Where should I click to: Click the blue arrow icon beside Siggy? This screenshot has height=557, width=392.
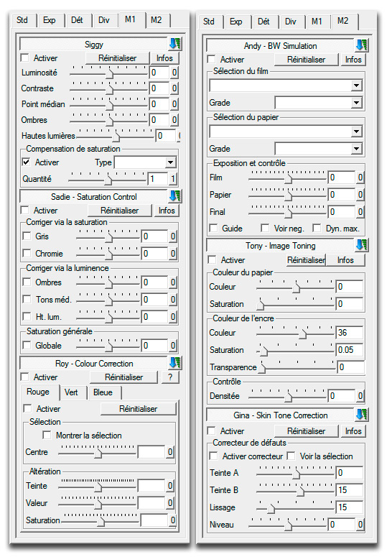point(175,44)
